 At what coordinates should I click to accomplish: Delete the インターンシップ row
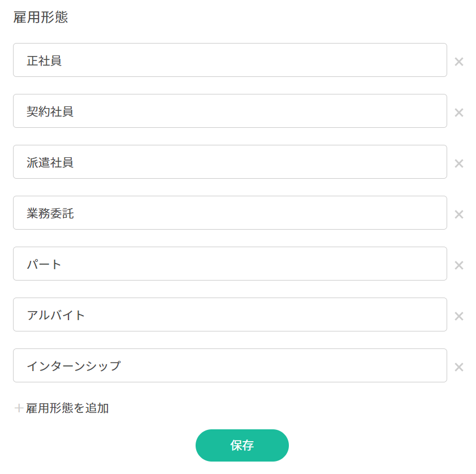459,367
